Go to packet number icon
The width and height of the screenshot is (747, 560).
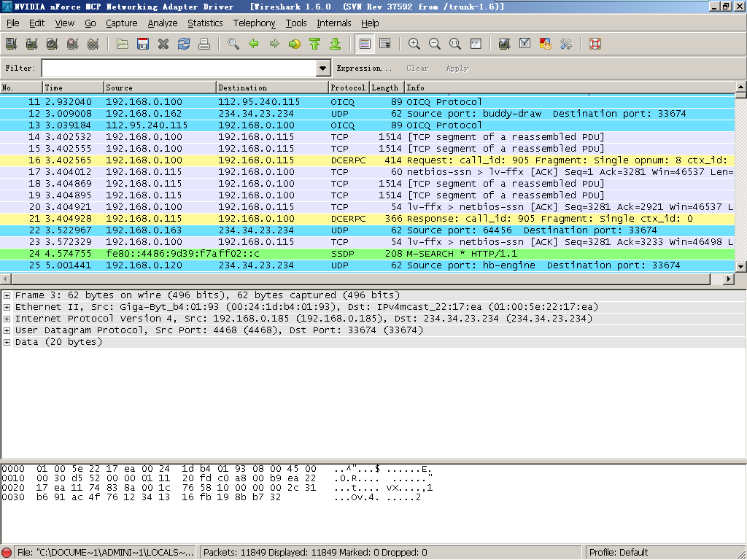click(x=295, y=44)
